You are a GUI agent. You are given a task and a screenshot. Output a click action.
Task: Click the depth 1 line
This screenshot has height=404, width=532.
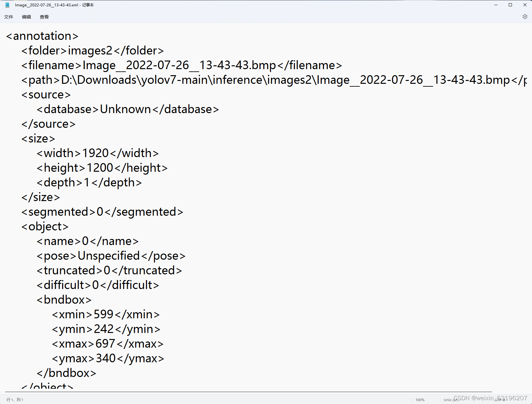pyautogui.click(x=89, y=183)
